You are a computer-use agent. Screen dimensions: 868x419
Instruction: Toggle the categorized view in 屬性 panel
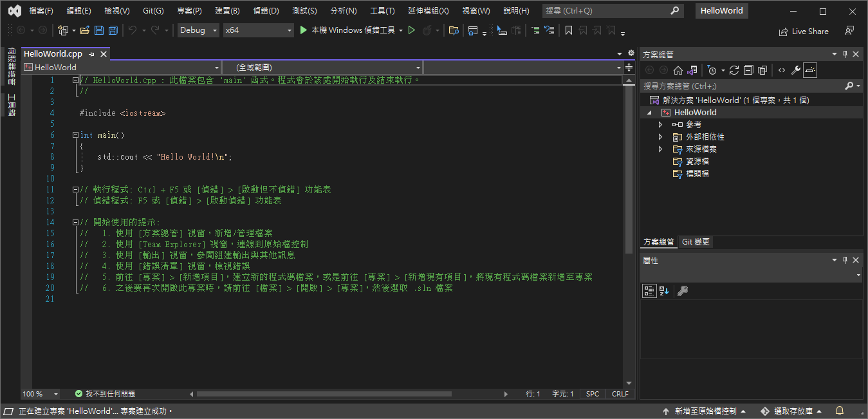[x=650, y=291]
